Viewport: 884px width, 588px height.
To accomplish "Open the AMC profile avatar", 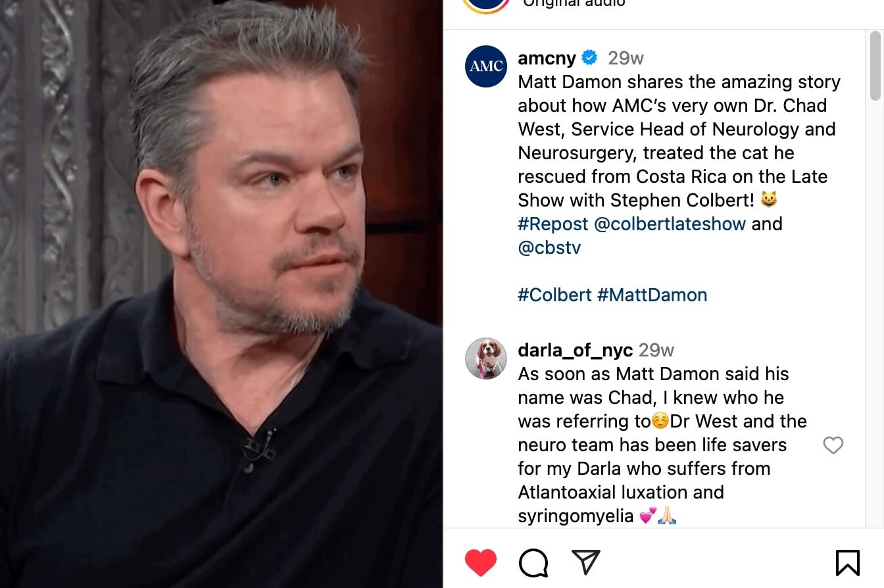I will (486, 66).
